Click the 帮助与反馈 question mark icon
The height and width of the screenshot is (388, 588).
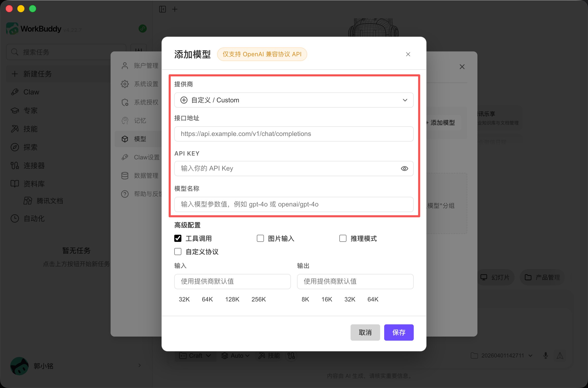click(125, 194)
